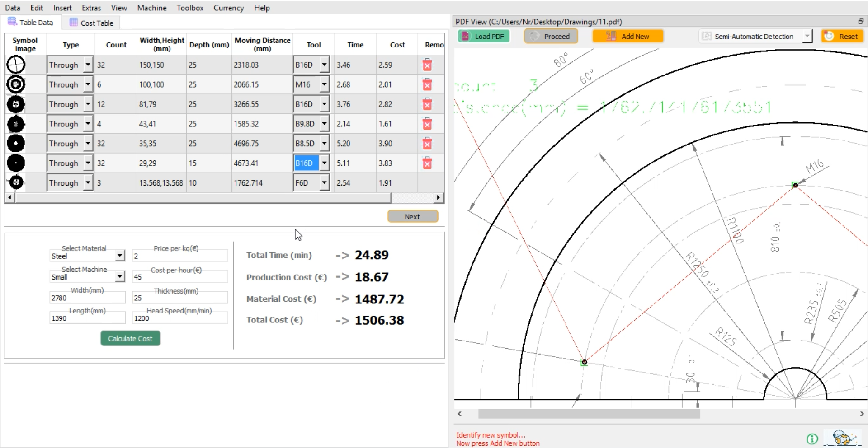Click the Price per kg input field
The image size is (868, 448).
pyautogui.click(x=179, y=256)
